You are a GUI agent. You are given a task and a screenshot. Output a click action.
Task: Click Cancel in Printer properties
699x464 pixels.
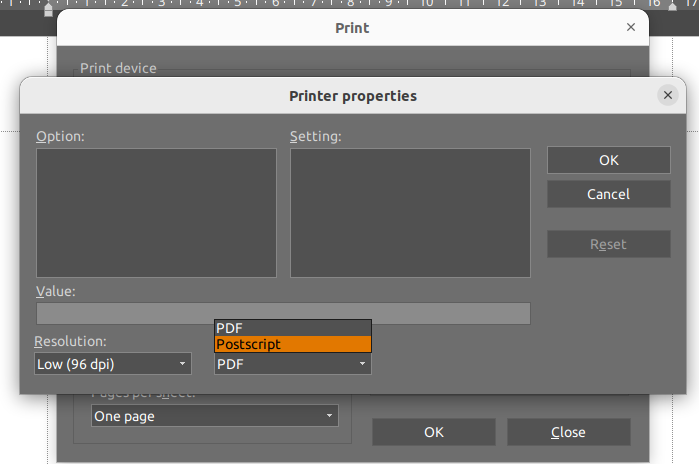(x=608, y=194)
